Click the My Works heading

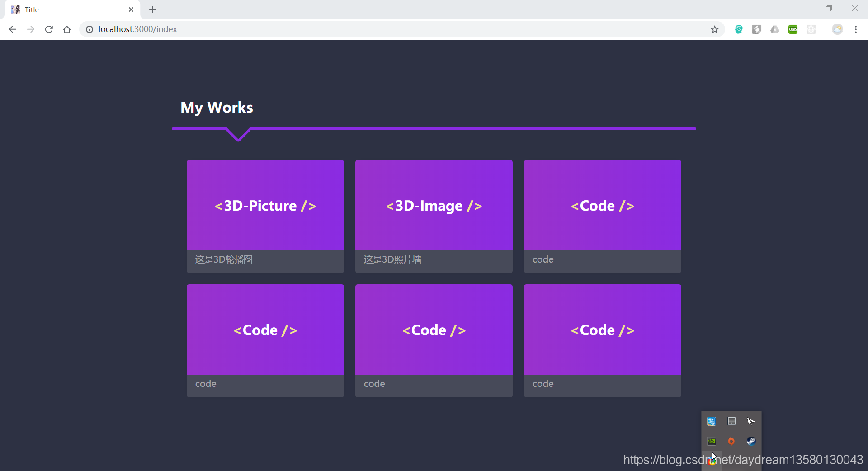(x=217, y=108)
